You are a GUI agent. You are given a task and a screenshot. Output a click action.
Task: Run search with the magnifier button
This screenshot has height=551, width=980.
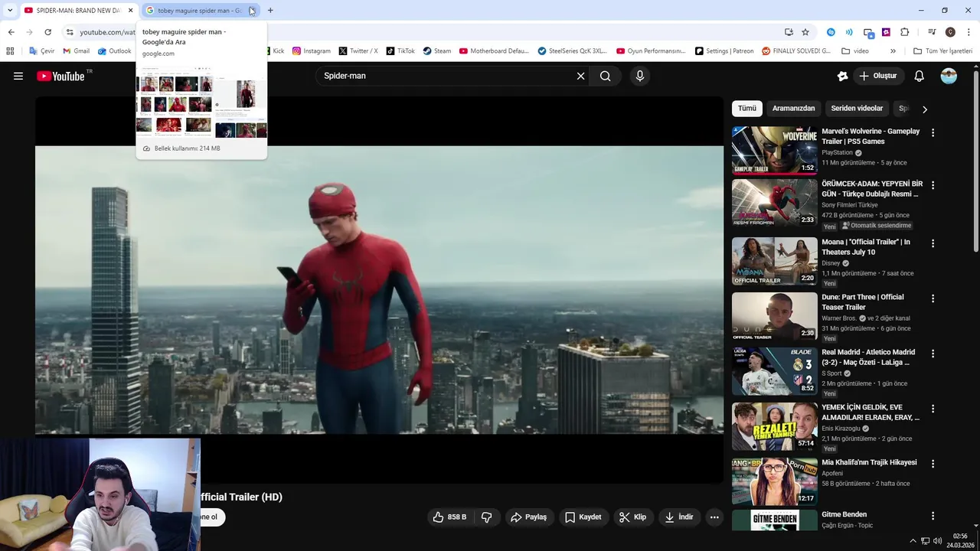click(x=606, y=76)
